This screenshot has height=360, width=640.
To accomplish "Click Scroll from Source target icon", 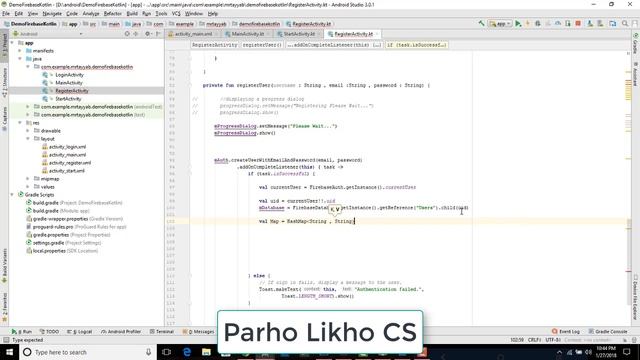I will (127, 34).
